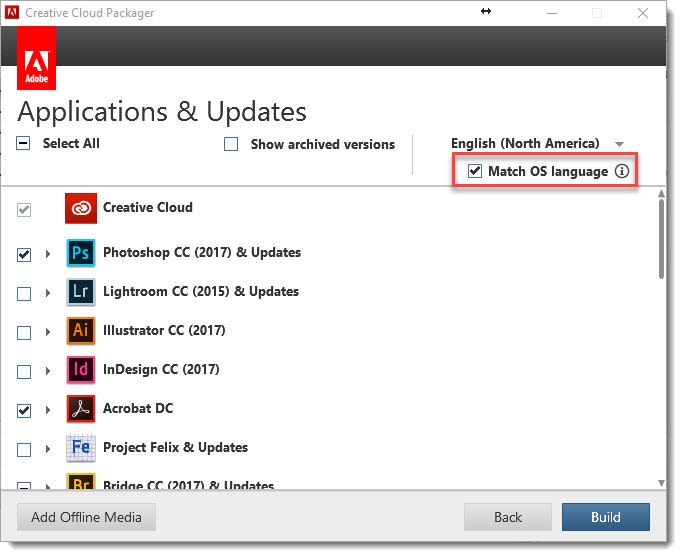Image resolution: width=682 pixels, height=557 pixels.
Task: Click the Photoshop Ps icon
Action: click(81, 253)
